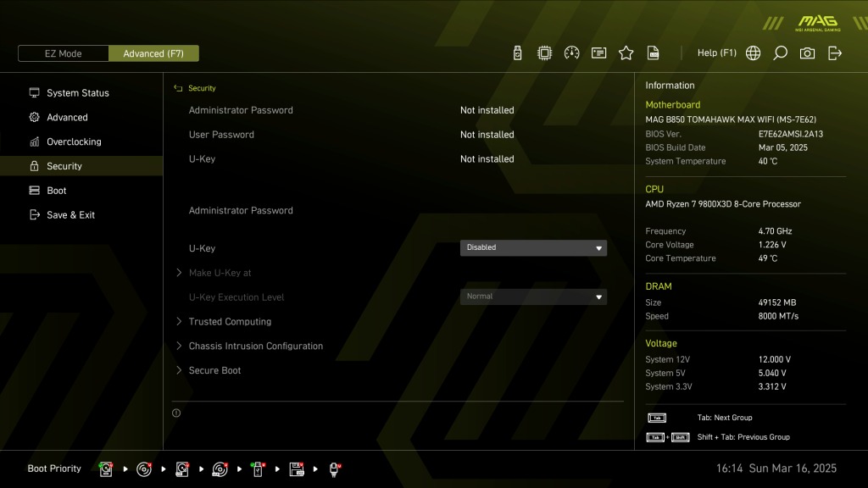Viewport: 868px width, 488px height.
Task: Click the exit door icon in toolbar
Action: (x=834, y=53)
